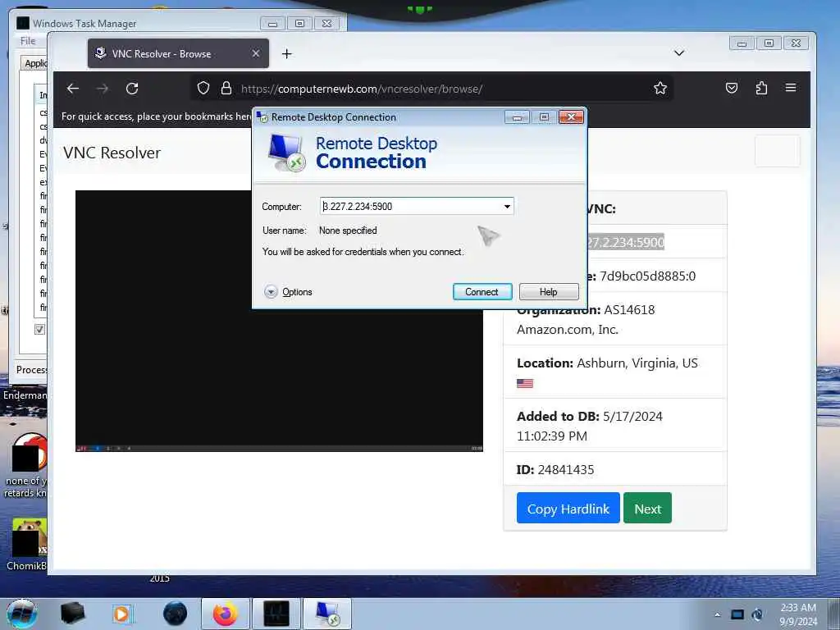This screenshot has width=840, height=630.
Task: Click the Help button in Remote Desktop dialog
Action: coord(549,292)
